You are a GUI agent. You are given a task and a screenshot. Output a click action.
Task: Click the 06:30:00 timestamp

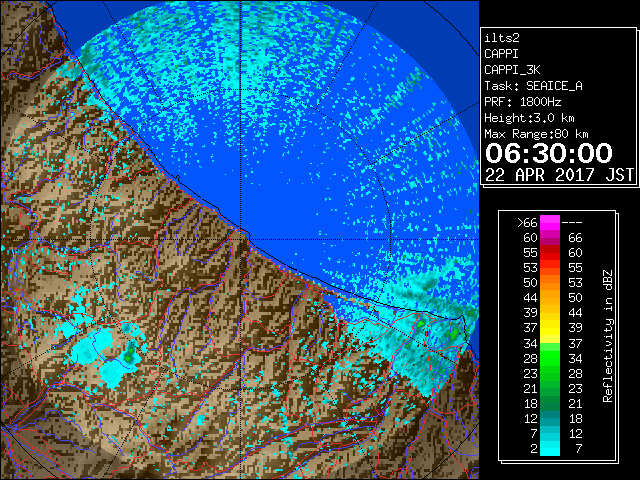click(x=549, y=153)
